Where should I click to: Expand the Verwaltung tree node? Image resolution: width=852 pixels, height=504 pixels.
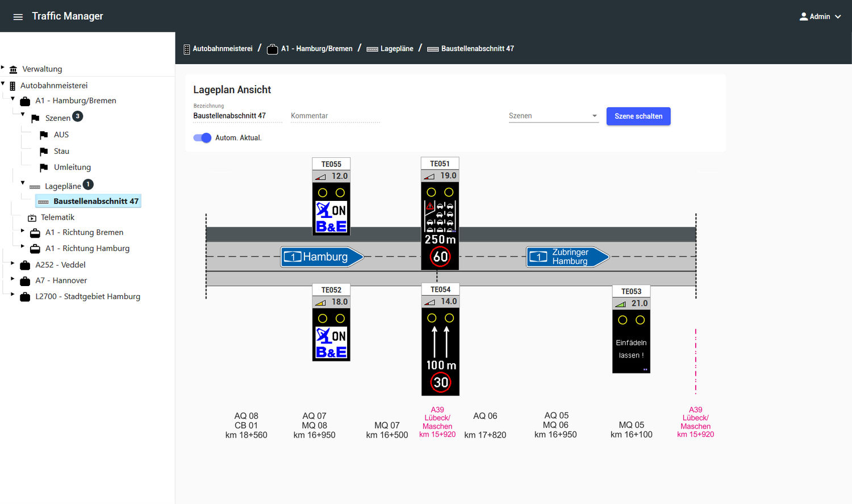point(3,67)
